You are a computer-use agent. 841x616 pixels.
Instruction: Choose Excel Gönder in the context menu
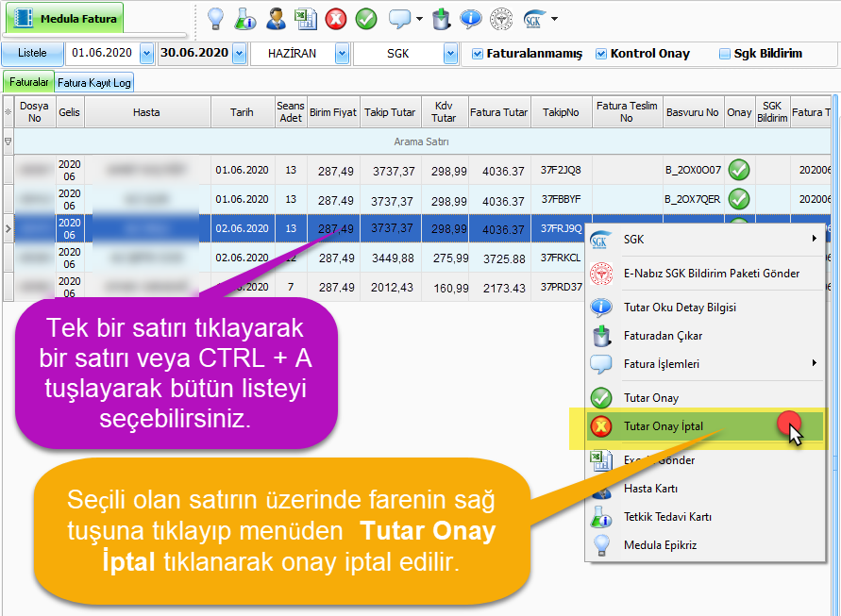(705, 460)
